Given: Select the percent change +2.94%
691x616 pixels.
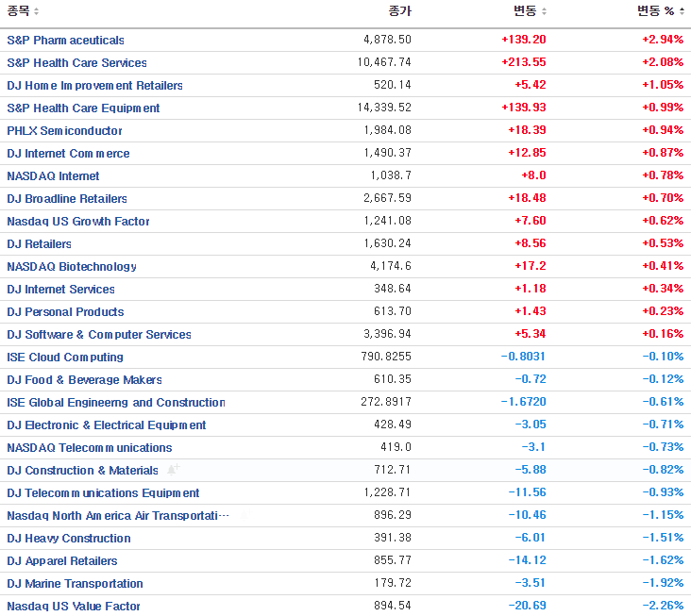Looking at the screenshot, I should 663,40.
